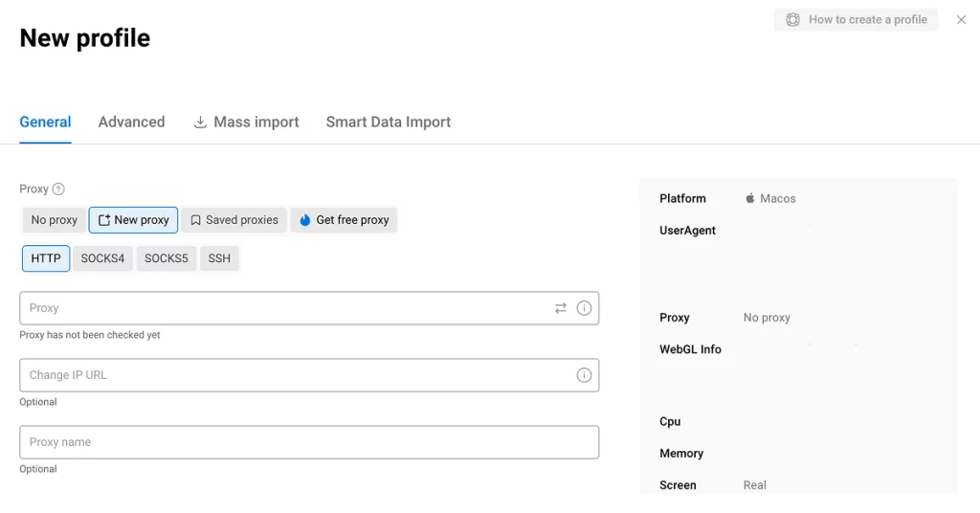Close the New profile dialog
This screenshot has width=980, height=513.
coord(961,19)
